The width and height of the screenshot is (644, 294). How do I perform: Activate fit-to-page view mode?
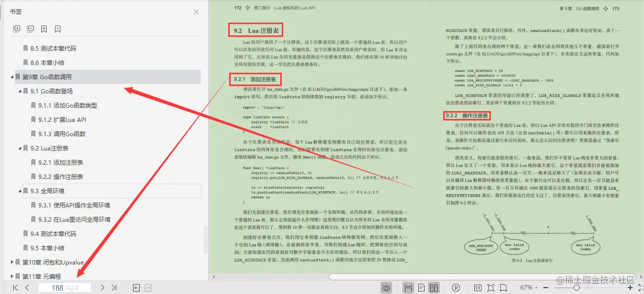[492, 288]
